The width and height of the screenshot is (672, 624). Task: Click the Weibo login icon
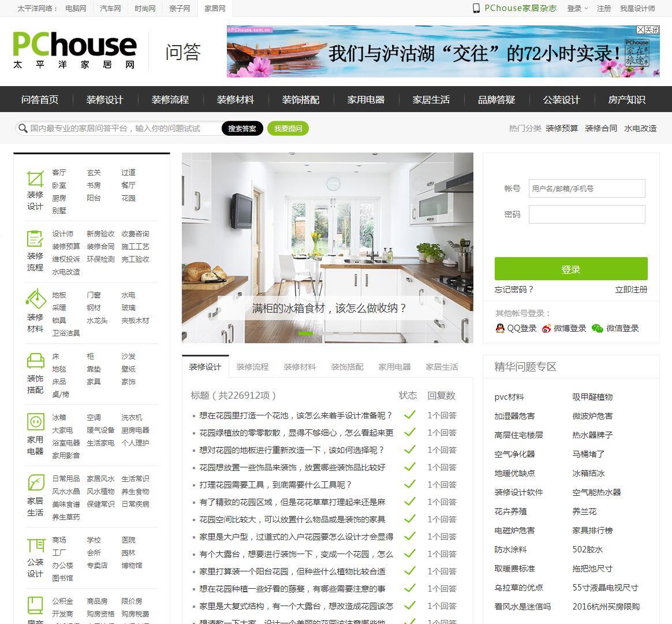pyautogui.click(x=546, y=329)
